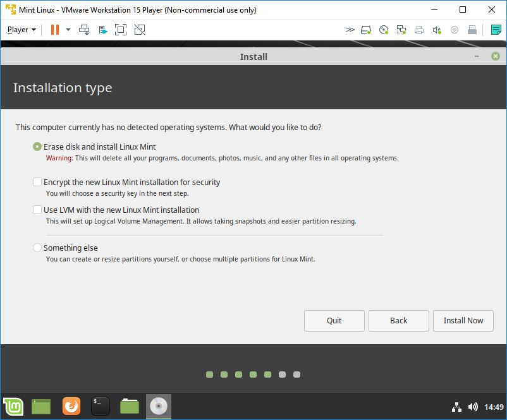Open the volume tray icon

473,407
